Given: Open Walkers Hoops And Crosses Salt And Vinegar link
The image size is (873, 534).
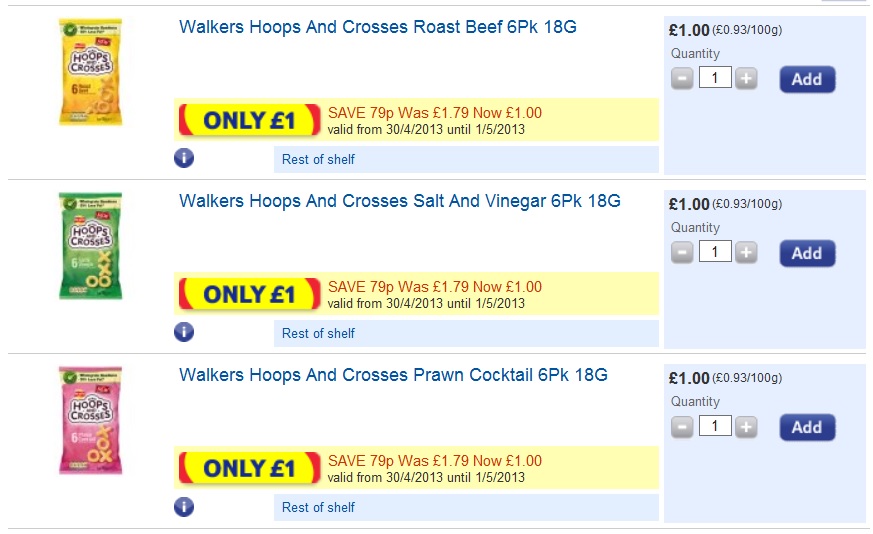Looking at the screenshot, I should click(400, 202).
